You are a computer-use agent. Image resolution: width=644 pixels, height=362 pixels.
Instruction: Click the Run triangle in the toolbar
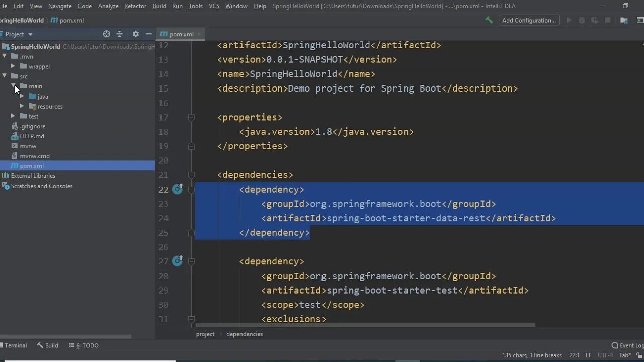569,20
